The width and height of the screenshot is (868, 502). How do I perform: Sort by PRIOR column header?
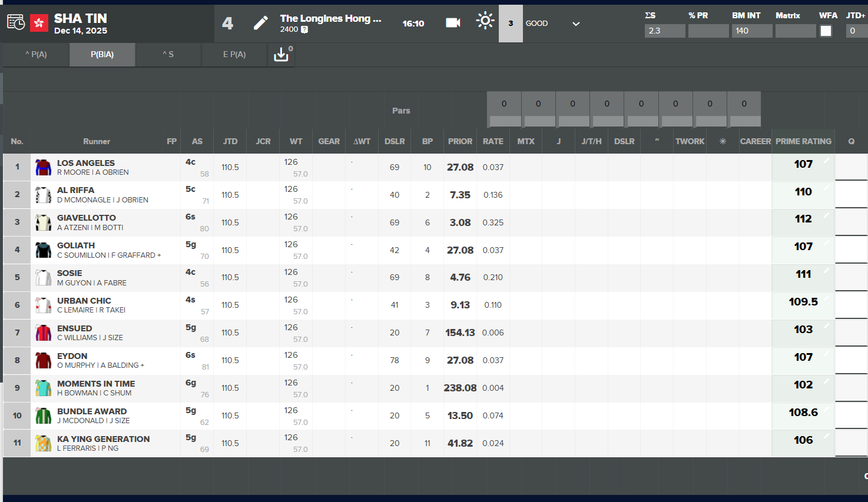click(460, 141)
